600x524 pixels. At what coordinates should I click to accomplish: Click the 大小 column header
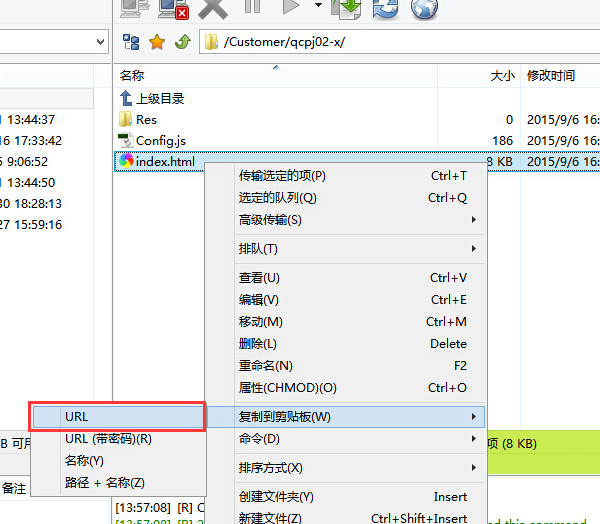point(501,75)
